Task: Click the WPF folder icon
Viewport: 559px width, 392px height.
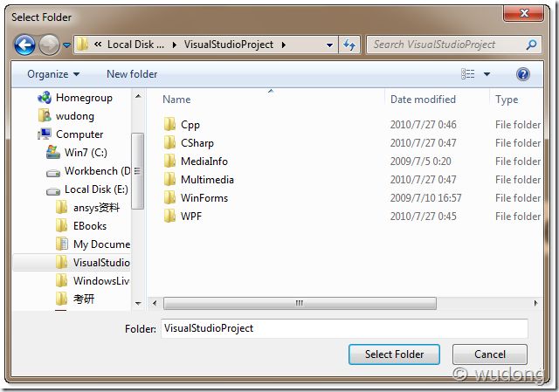Action: 169,216
